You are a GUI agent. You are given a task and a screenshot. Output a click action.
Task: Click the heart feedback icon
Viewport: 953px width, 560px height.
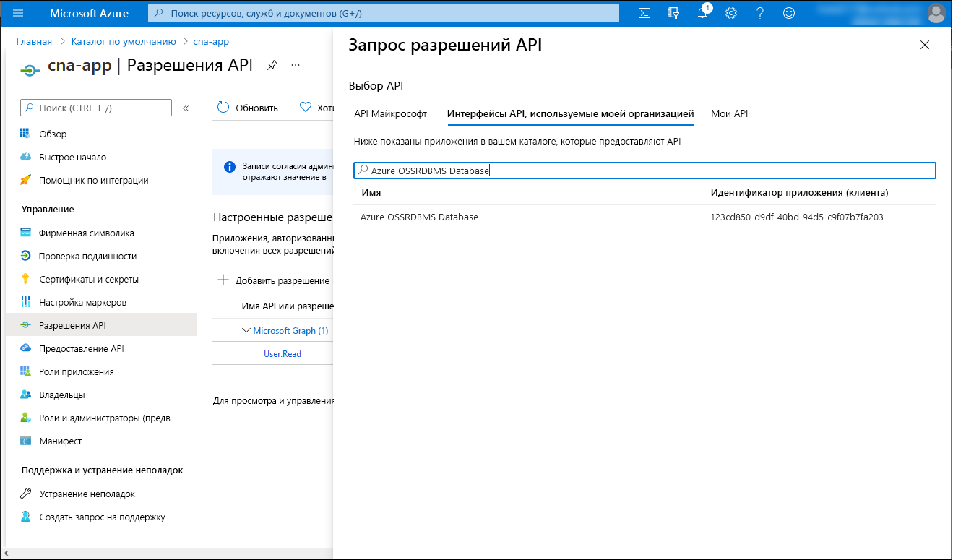(x=306, y=107)
